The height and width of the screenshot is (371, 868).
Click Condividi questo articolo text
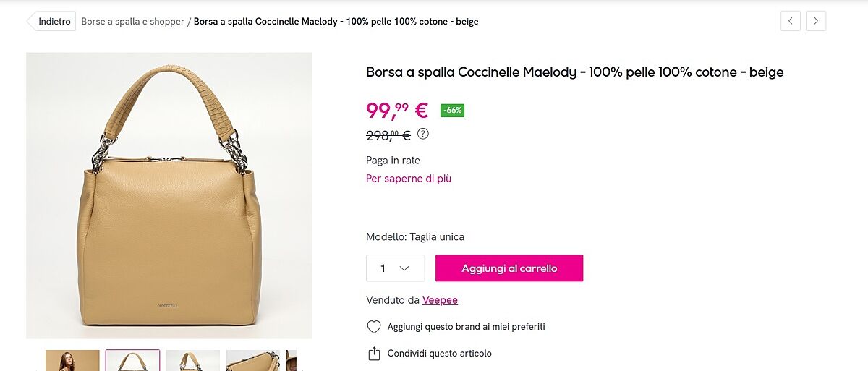pos(439,354)
